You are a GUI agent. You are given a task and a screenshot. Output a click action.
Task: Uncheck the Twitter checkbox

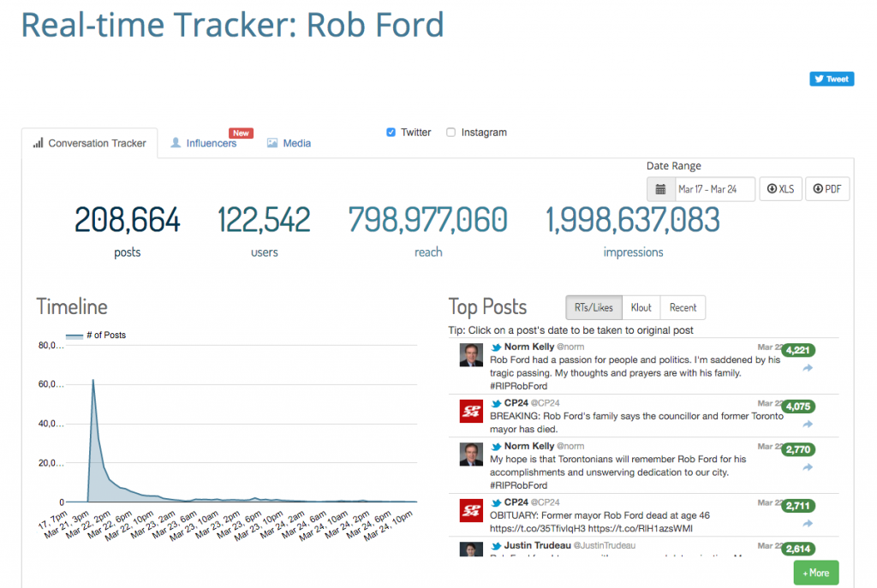391,133
